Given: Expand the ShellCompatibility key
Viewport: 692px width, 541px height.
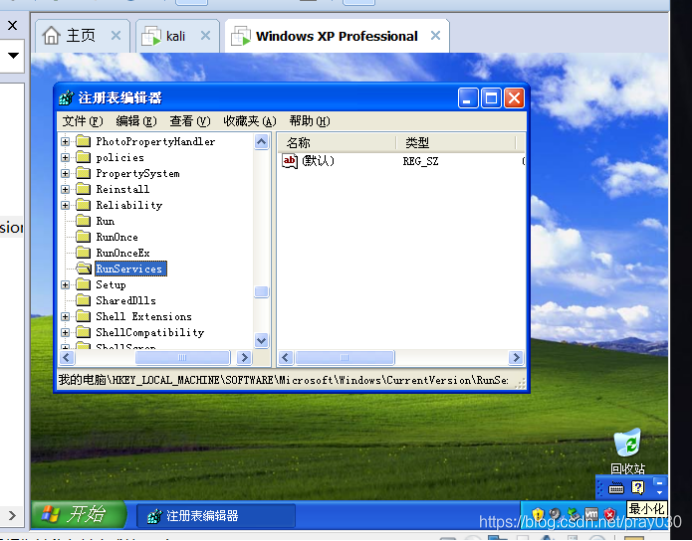Looking at the screenshot, I should (x=65, y=332).
